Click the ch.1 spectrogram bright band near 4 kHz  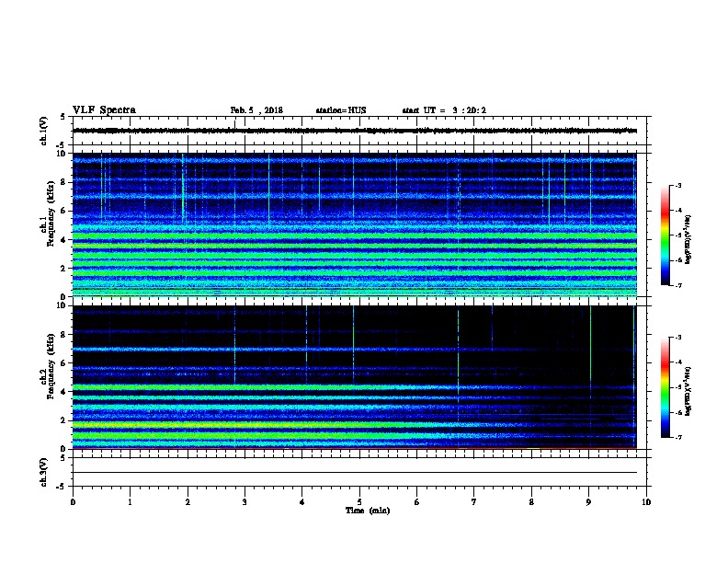click(x=355, y=236)
